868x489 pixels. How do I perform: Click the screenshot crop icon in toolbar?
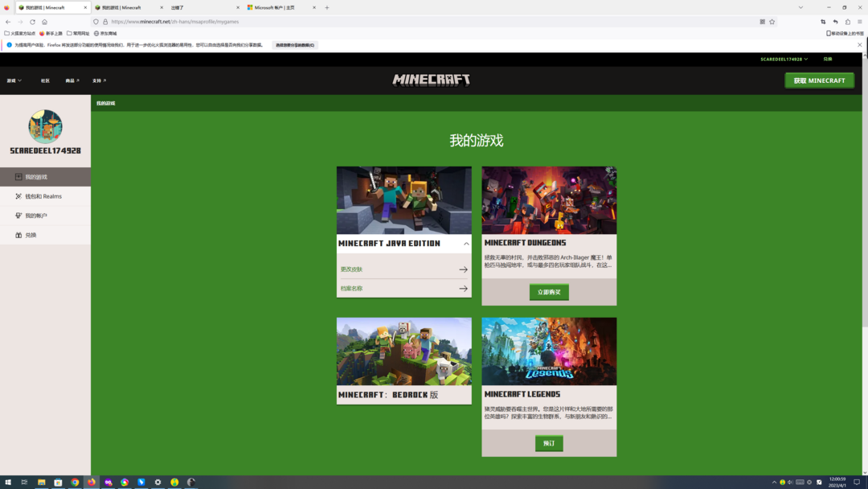tap(823, 22)
